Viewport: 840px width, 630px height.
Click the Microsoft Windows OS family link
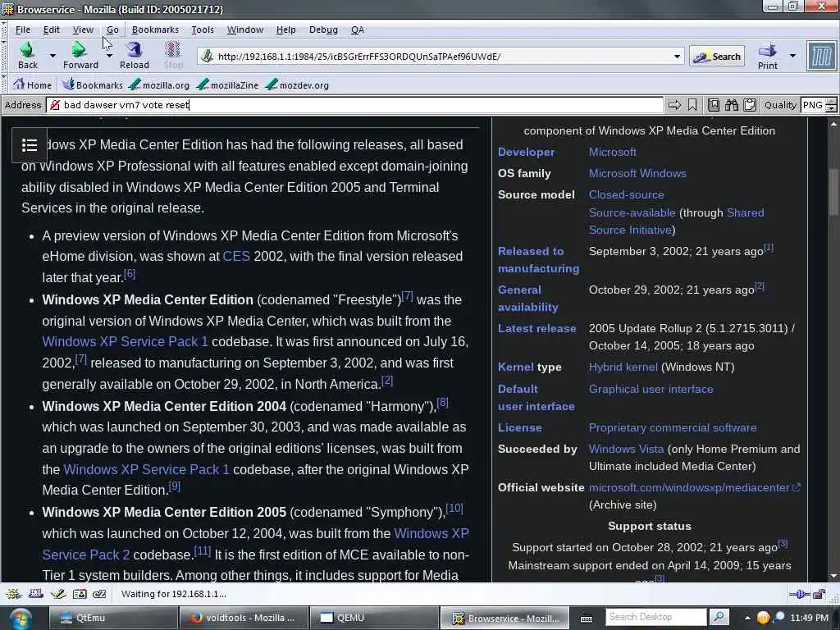(637, 173)
